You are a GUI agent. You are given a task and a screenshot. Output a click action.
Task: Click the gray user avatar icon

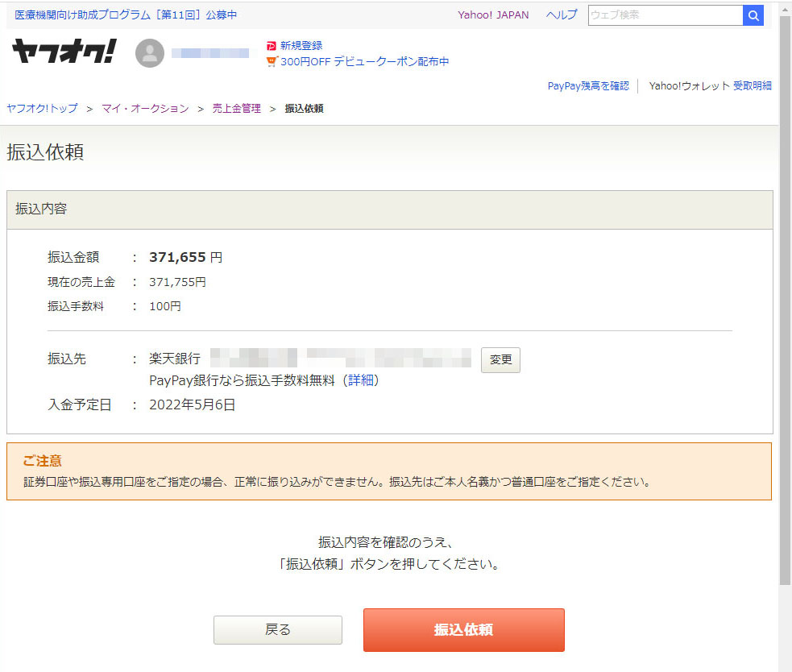click(x=150, y=53)
